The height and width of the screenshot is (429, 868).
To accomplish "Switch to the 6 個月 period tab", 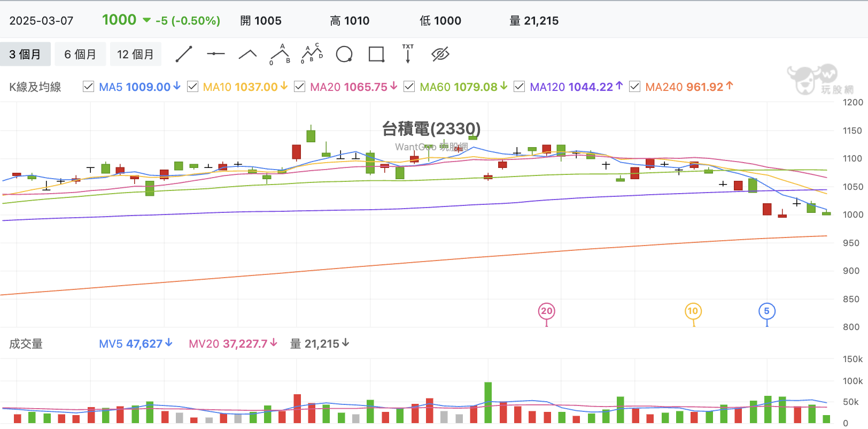I will coord(81,54).
